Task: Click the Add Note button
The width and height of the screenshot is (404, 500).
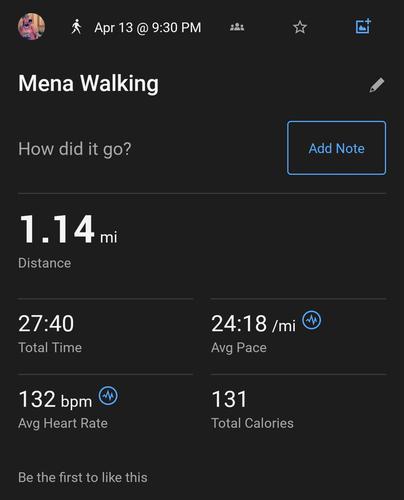Action: click(x=337, y=148)
